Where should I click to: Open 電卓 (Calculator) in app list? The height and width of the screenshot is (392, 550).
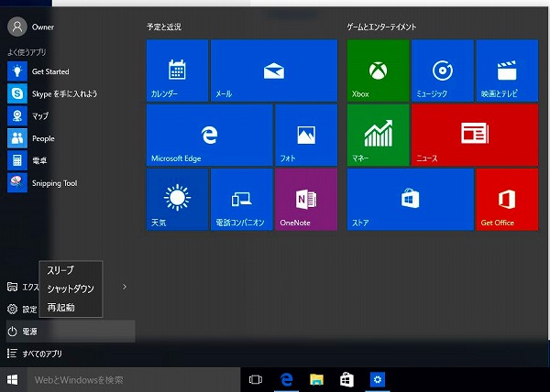coord(71,161)
